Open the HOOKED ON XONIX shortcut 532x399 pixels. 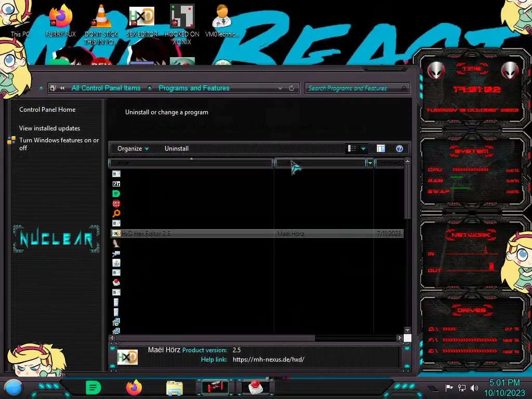182,24
